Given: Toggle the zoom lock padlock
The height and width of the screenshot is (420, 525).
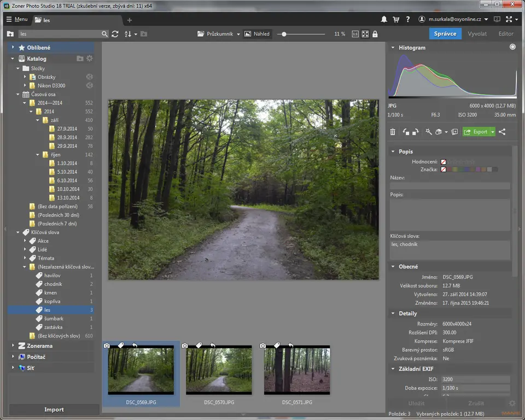Looking at the screenshot, I should click(x=375, y=34).
